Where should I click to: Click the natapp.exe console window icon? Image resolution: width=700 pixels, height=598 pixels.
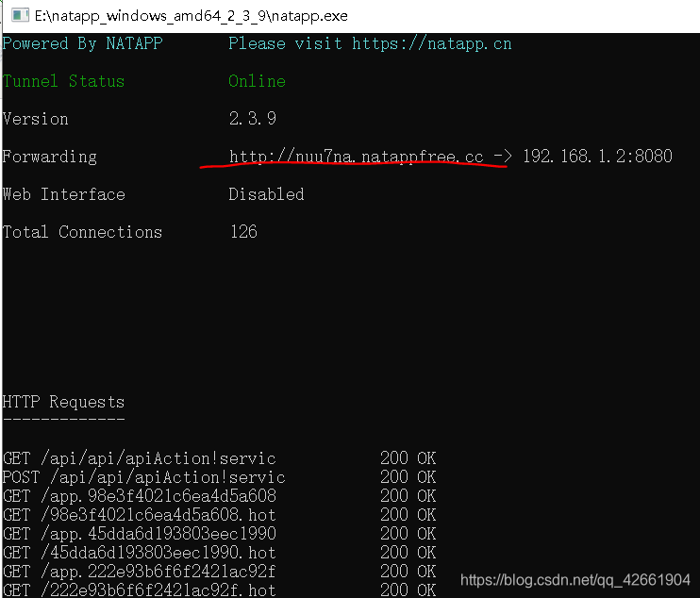[20, 16]
